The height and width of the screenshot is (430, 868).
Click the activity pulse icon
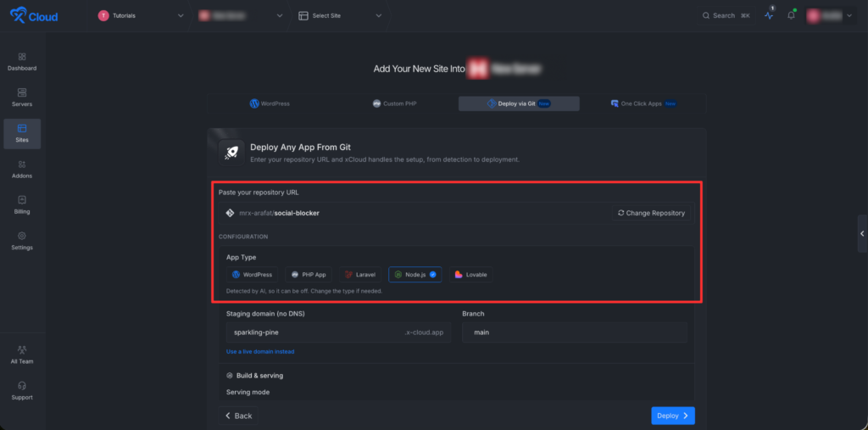tap(769, 15)
